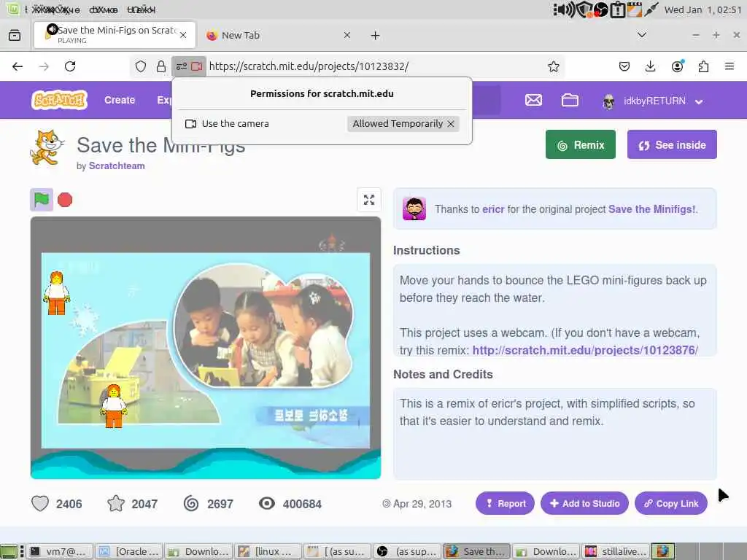This screenshot has width=747, height=560.
Task: Open the Save th... Firefox taskbar item
Action: click(x=476, y=551)
